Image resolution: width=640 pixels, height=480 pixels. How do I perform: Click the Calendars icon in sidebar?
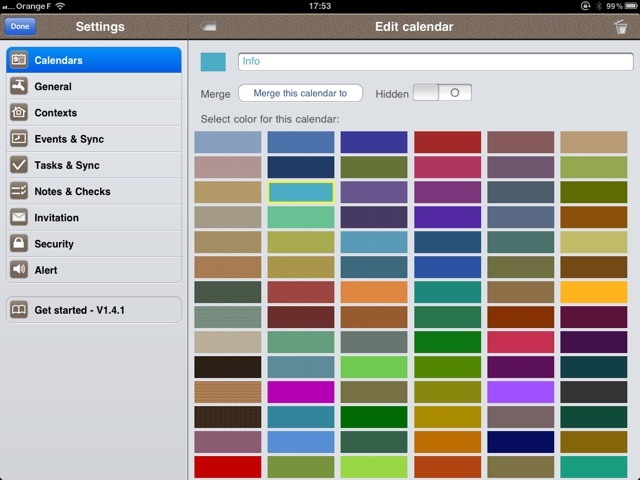point(19,60)
